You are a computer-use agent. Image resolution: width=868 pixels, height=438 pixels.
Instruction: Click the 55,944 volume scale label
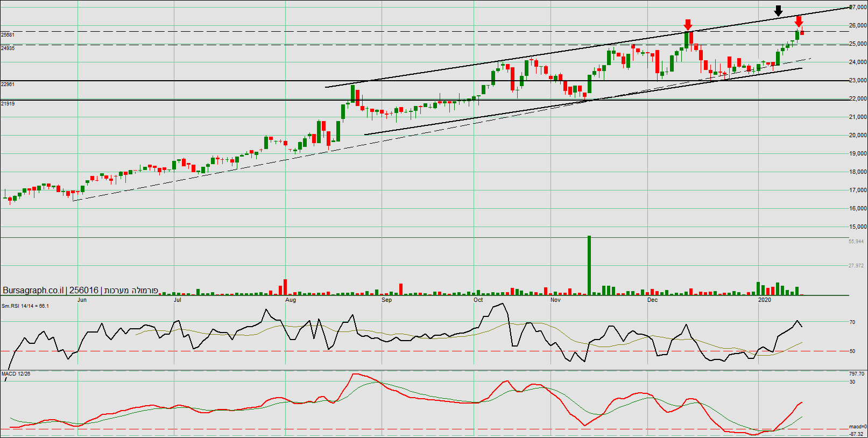tap(856, 242)
